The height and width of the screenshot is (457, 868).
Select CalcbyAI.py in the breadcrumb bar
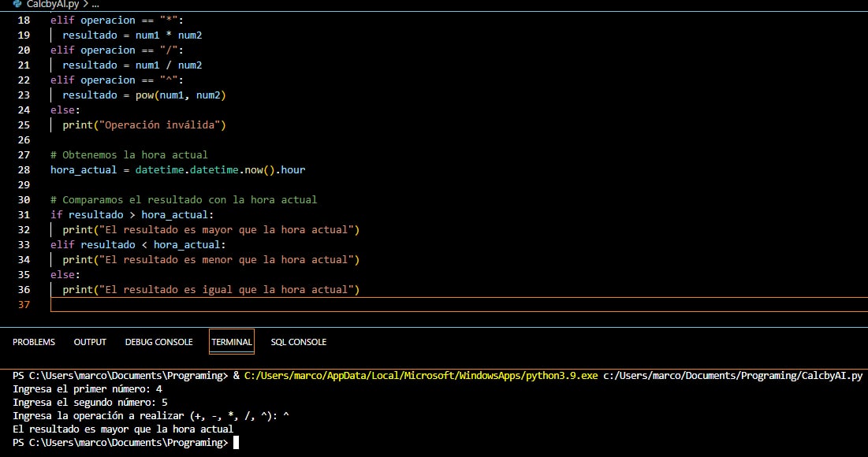click(x=53, y=5)
